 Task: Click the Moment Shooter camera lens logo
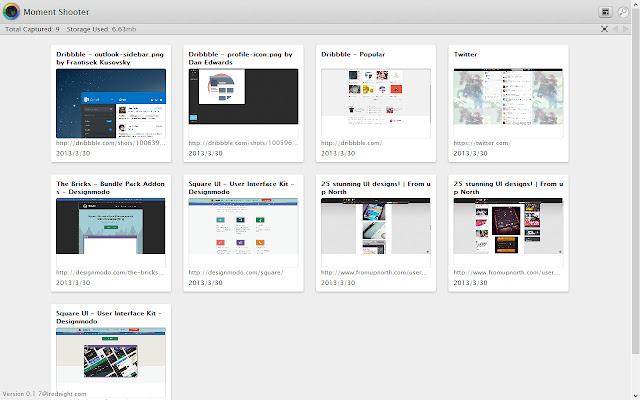11,11
